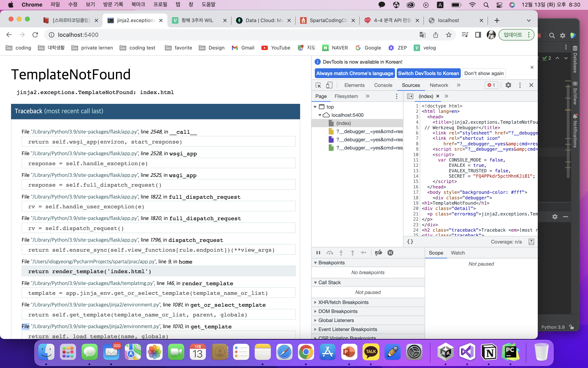Open the coding test bookmark folder

point(138,48)
